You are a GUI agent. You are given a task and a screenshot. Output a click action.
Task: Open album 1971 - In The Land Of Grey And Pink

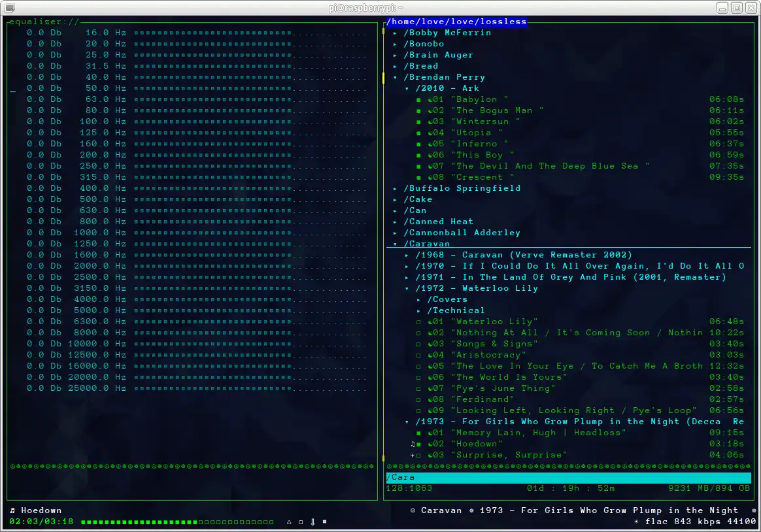[x=571, y=277]
